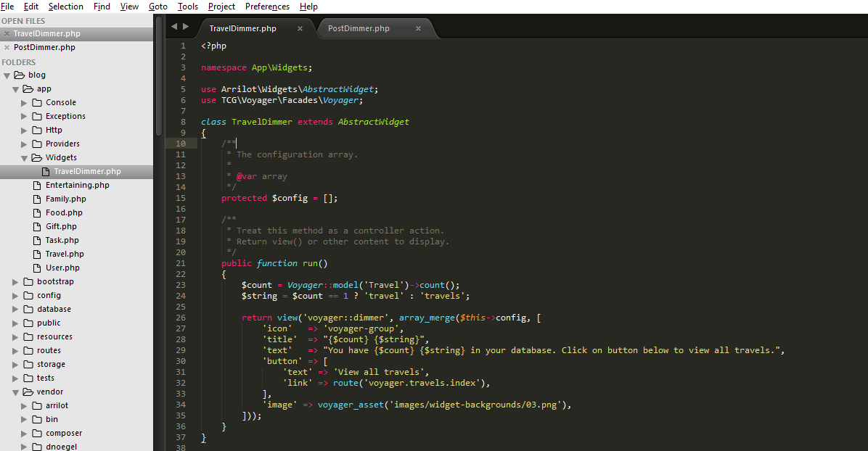Image resolution: width=868 pixels, height=451 pixels.
Task: Click the Family.php file icon
Action: (37, 199)
